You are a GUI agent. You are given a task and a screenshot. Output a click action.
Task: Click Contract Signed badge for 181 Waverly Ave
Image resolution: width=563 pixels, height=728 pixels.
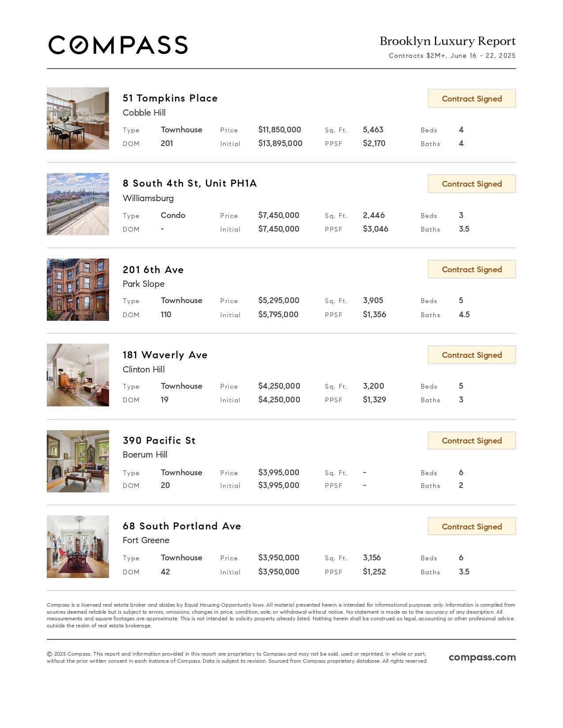(x=472, y=355)
